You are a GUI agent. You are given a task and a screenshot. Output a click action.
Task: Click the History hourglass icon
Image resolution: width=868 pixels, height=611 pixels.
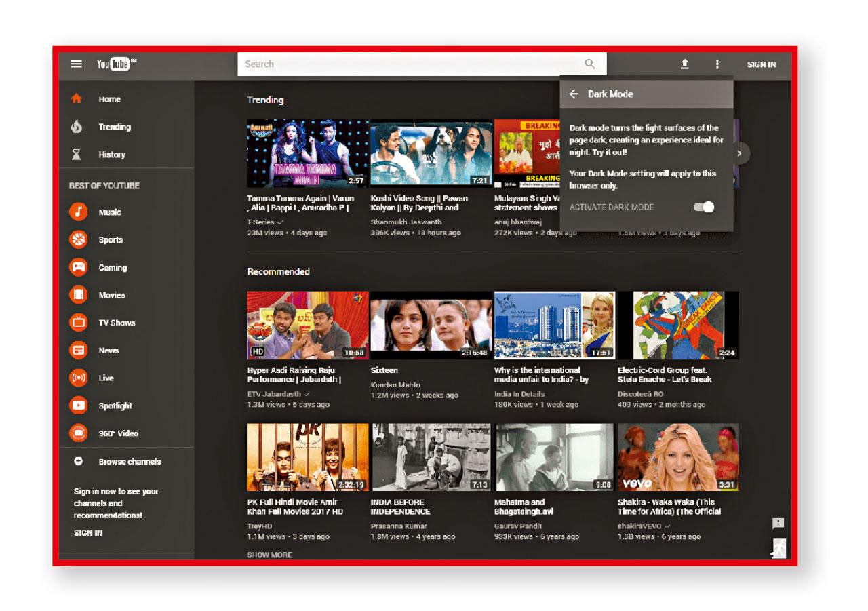coord(77,155)
